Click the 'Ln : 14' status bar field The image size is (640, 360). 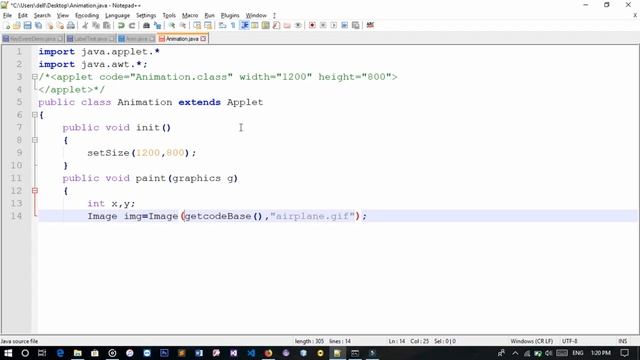397,341
